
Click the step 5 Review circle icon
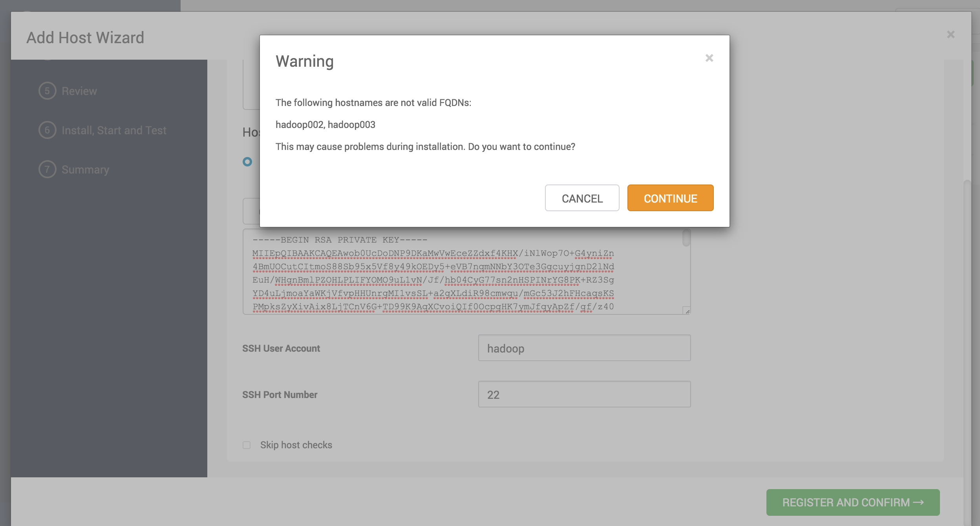[x=47, y=91]
